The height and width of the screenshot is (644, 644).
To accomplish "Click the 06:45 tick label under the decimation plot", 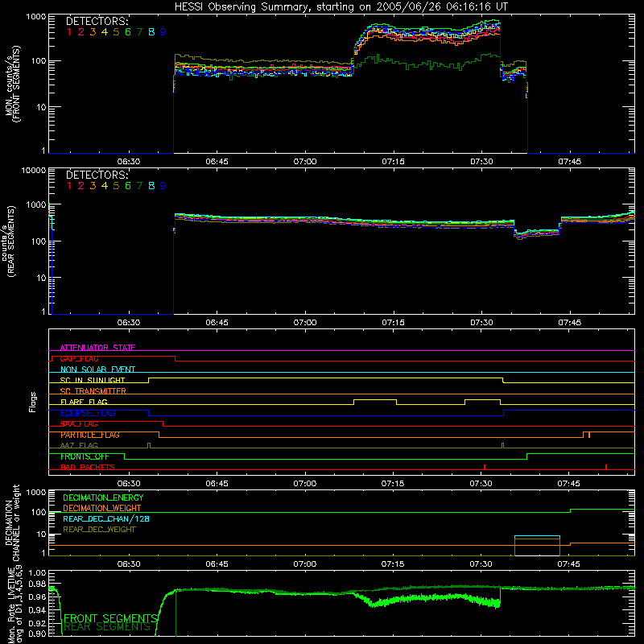I will tap(217, 564).
